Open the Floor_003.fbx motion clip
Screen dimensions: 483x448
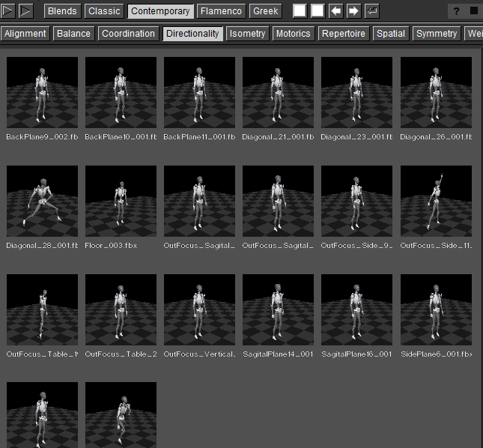tap(121, 201)
